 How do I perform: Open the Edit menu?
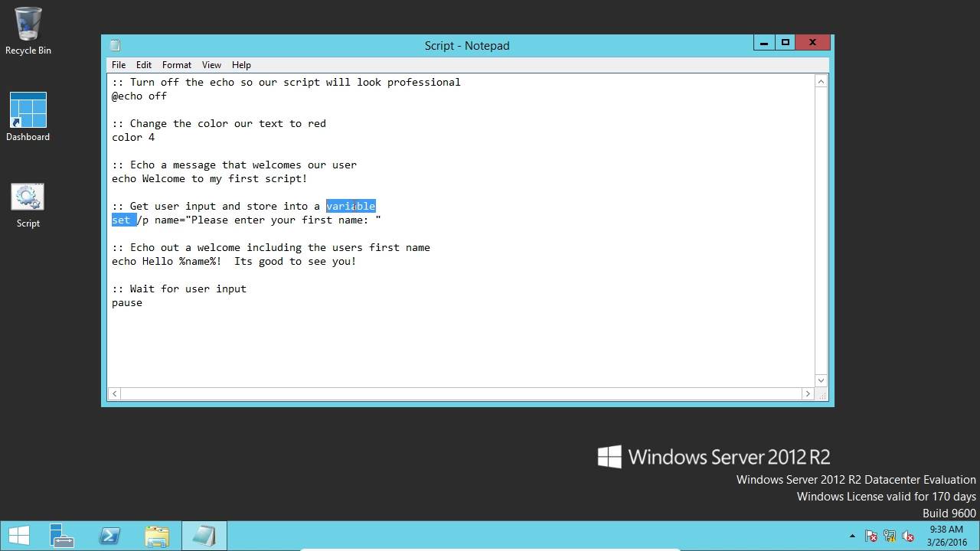[144, 65]
